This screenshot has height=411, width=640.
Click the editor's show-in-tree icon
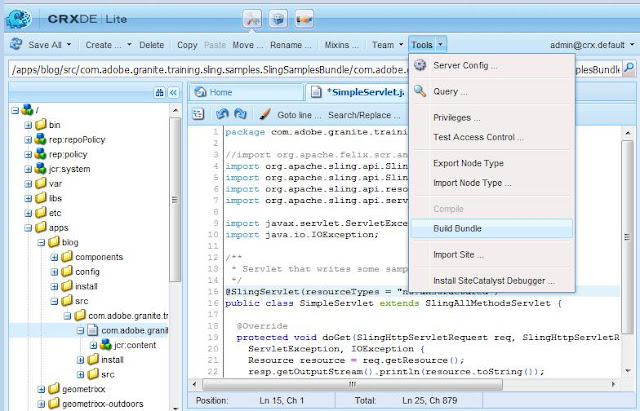click(198, 115)
